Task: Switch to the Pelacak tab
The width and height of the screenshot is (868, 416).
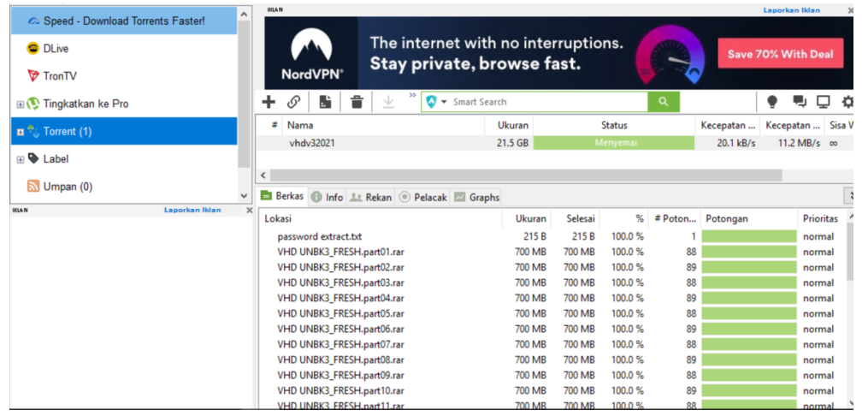Action: click(423, 197)
